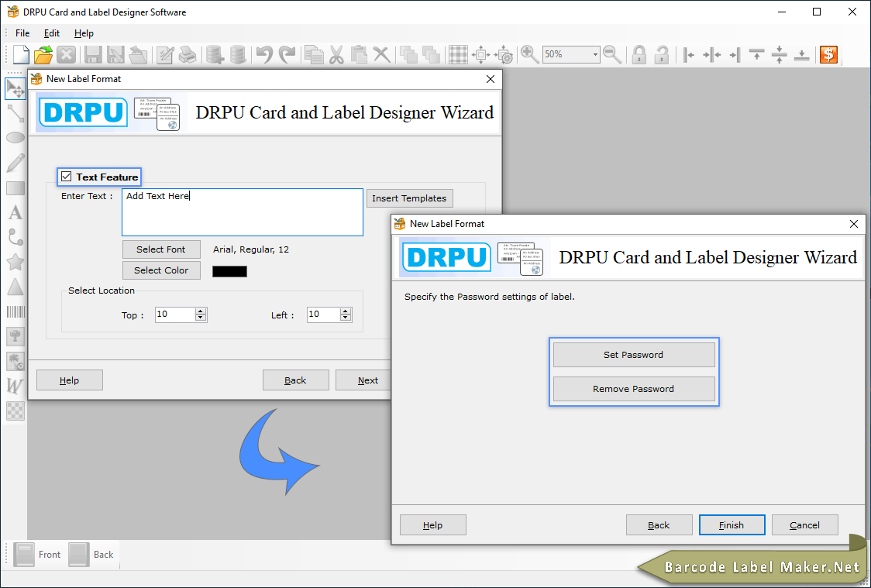The height and width of the screenshot is (588, 871).
Task: Click Finish in the password wizard
Action: point(732,525)
